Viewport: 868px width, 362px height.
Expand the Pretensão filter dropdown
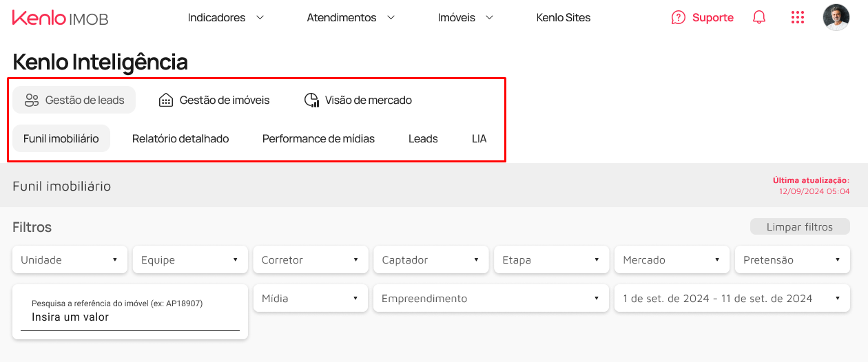click(x=792, y=260)
